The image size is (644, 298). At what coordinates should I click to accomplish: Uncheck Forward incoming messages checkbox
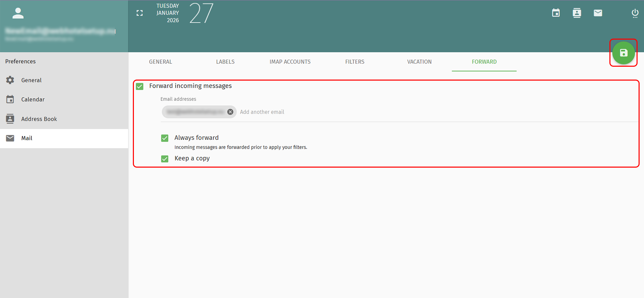[140, 86]
